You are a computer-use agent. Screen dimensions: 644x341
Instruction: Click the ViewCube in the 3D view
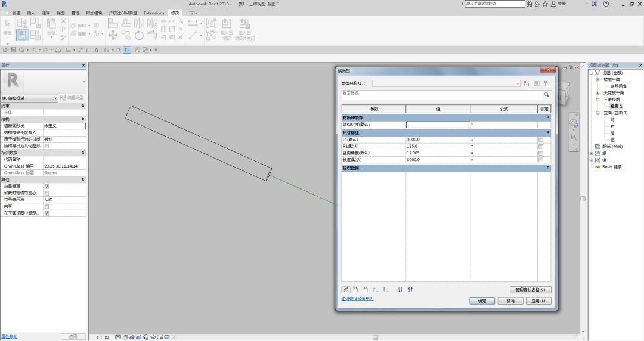click(563, 92)
